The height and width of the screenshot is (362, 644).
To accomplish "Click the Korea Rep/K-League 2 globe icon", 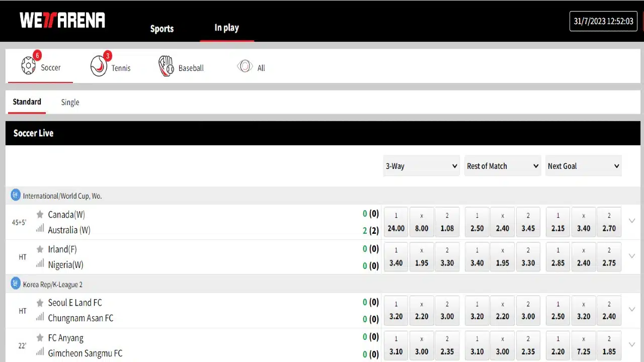I will coord(16,284).
